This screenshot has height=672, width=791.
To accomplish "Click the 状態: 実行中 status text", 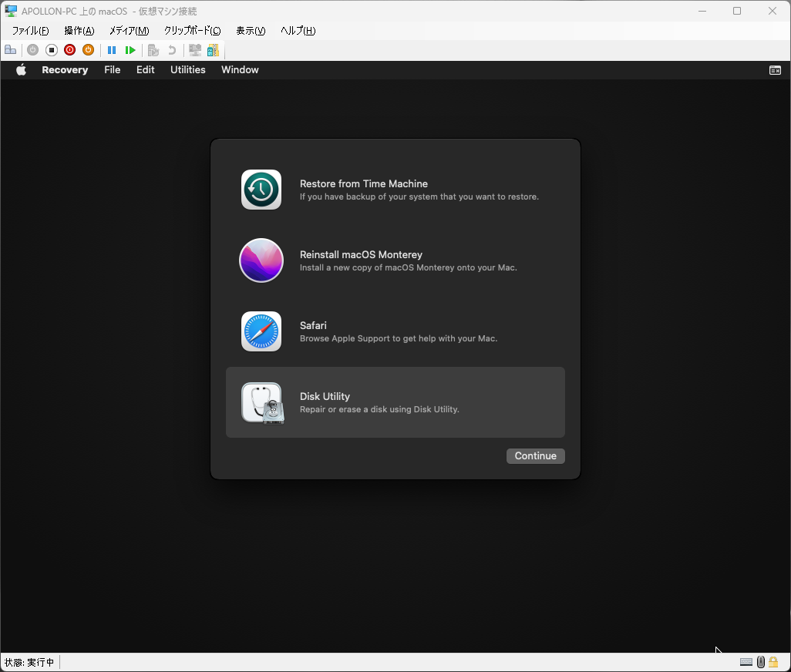I will pyautogui.click(x=29, y=662).
